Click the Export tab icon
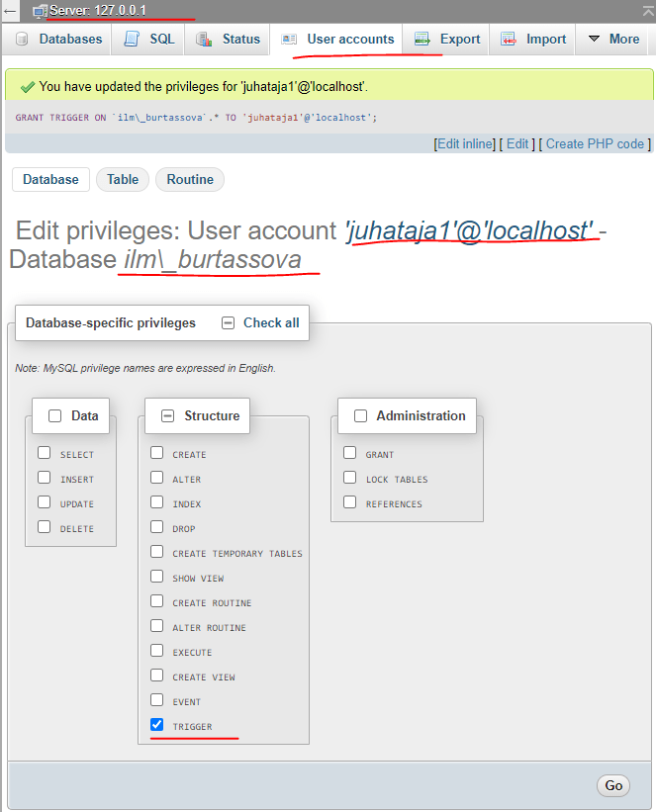The width and height of the screenshot is (656, 812). 422,40
